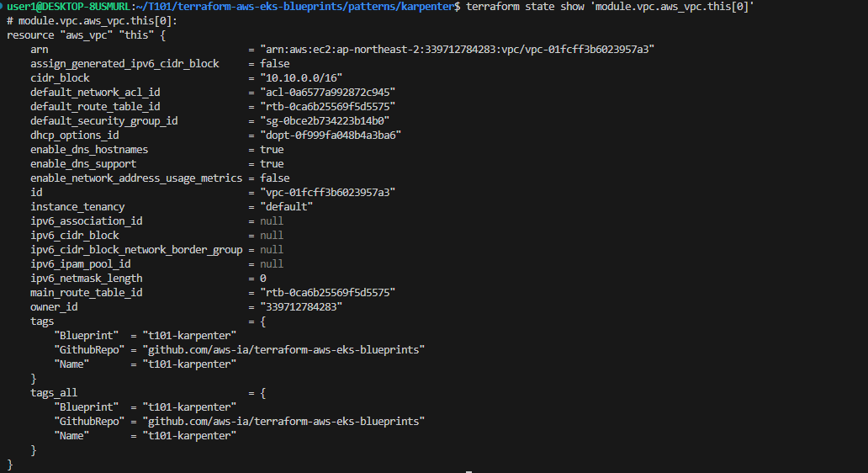Click the assign_generated_ipv6_cidr_block attribute name
Image resolution: width=868 pixels, height=473 pixels.
[x=124, y=64]
